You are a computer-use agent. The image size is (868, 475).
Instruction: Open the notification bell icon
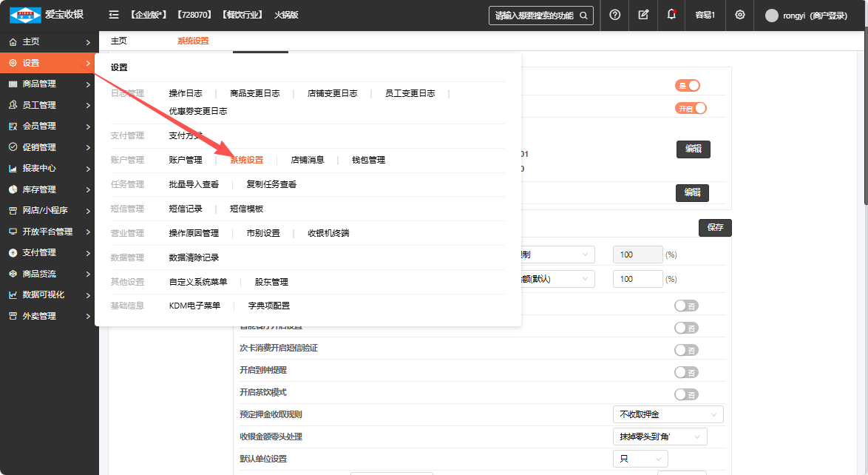671,15
